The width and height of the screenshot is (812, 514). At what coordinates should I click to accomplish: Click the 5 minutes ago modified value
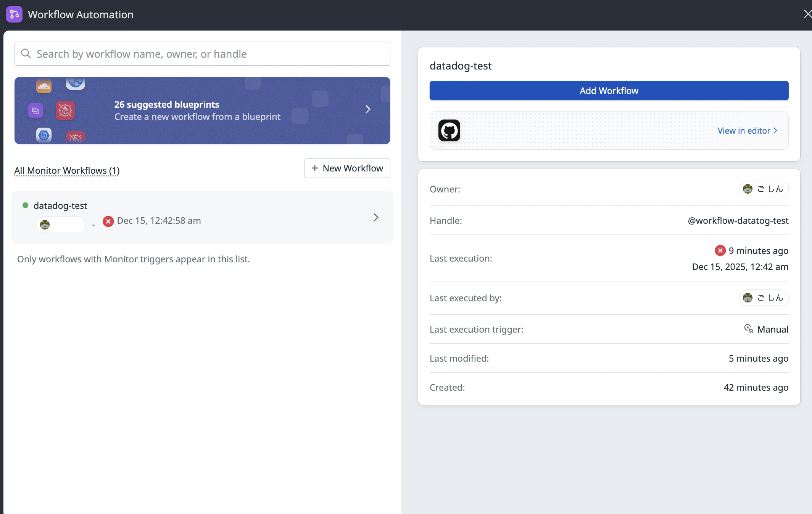pyautogui.click(x=759, y=359)
